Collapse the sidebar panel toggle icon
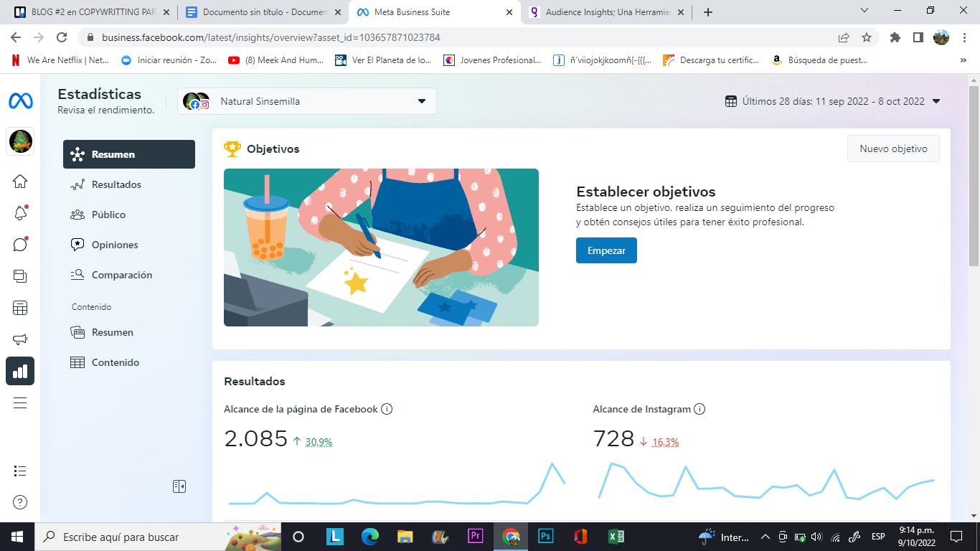This screenshot has width=980, height=551. click(x=179, y=486)
